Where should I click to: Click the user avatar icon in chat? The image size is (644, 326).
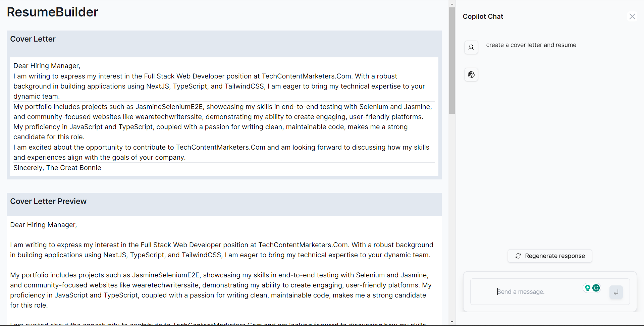(x=471, y=47)
